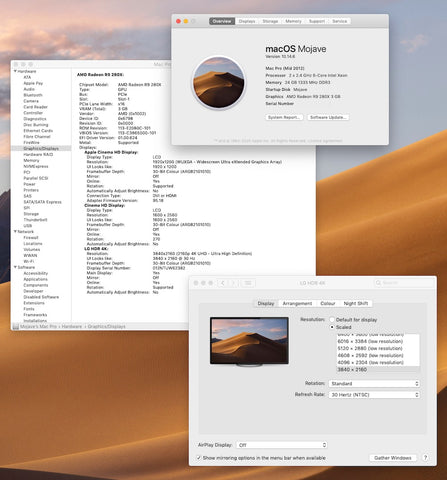
Task: Open the AirPlay Display dropdown
Action: (x=282, y=445)
